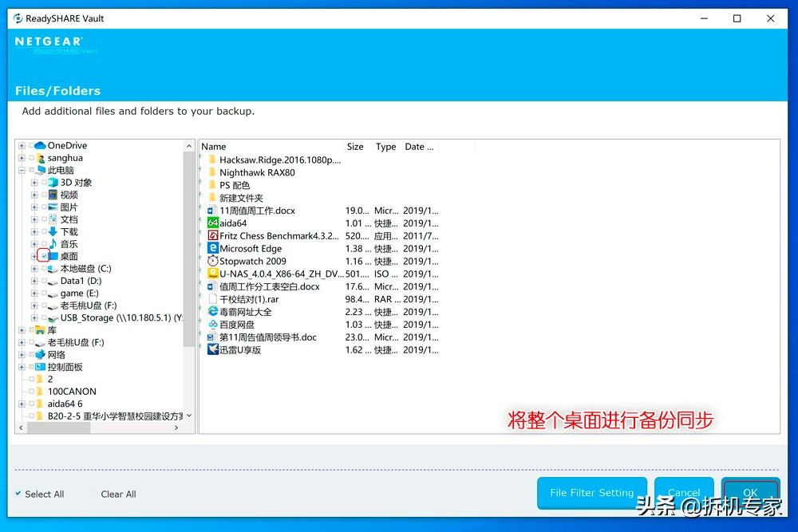798x532 pixels.
Task: Click the 文档 documents icon
Action: 53,219
